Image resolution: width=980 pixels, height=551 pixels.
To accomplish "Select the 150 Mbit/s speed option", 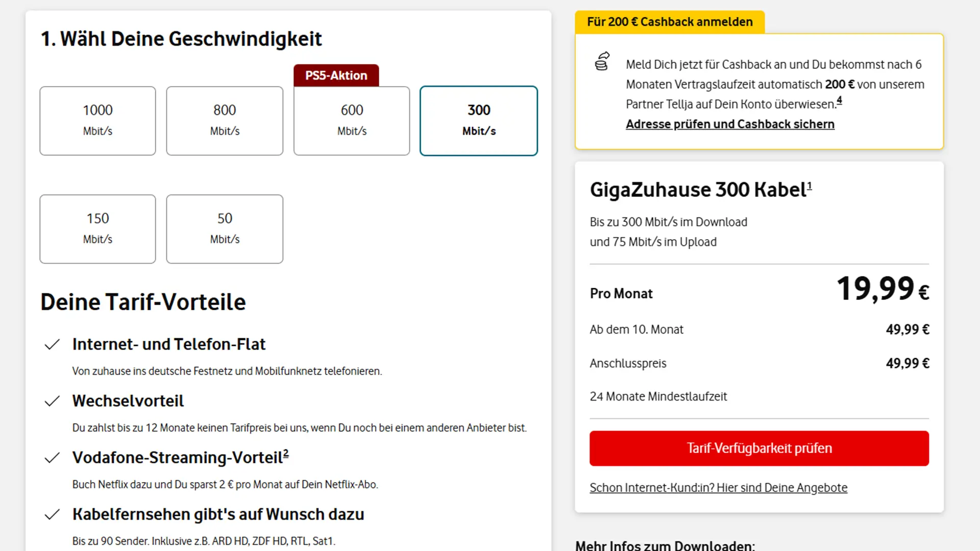I will [x=97, y=229].
